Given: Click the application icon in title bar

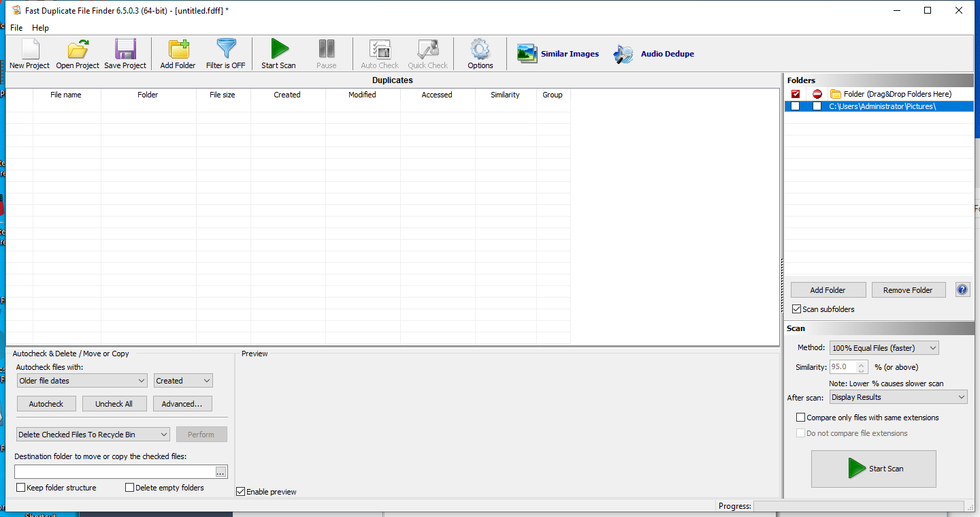Looking at the screenshot, I should pyautogui.click(x=16, y=10).
